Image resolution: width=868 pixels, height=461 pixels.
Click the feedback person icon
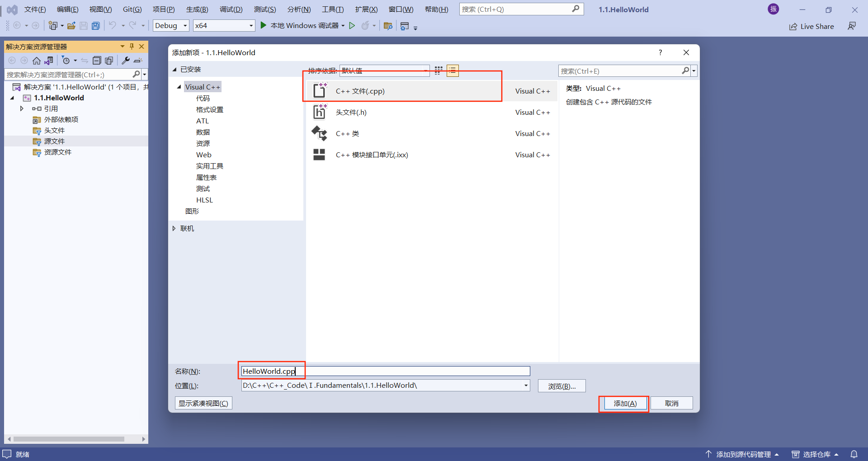[852, 26]
